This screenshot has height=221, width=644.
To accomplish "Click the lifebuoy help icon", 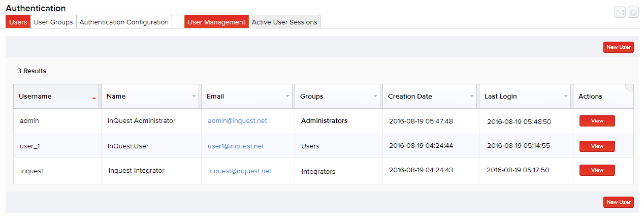I will click(x=633, y=13).
